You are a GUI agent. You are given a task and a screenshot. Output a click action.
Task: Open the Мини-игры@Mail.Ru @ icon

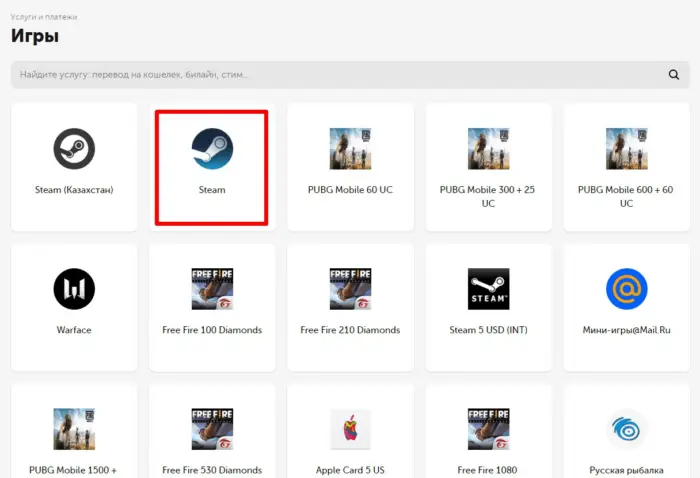point(626,289)
